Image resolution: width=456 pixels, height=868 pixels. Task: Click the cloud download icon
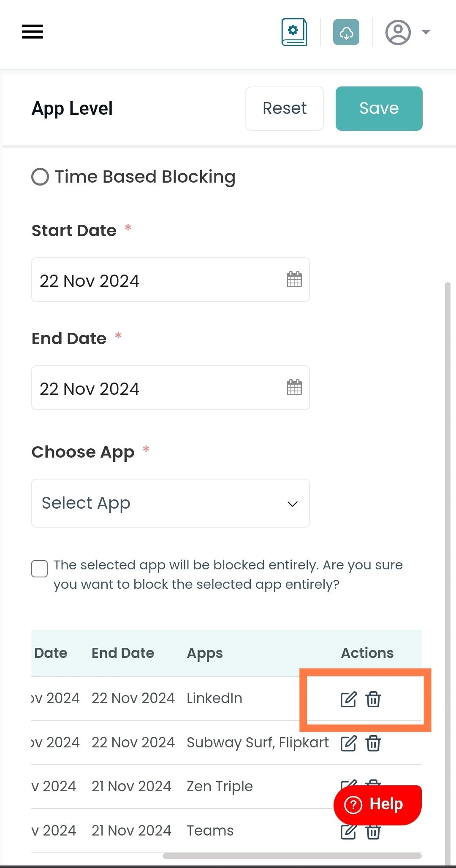click(x=346, y=32)
